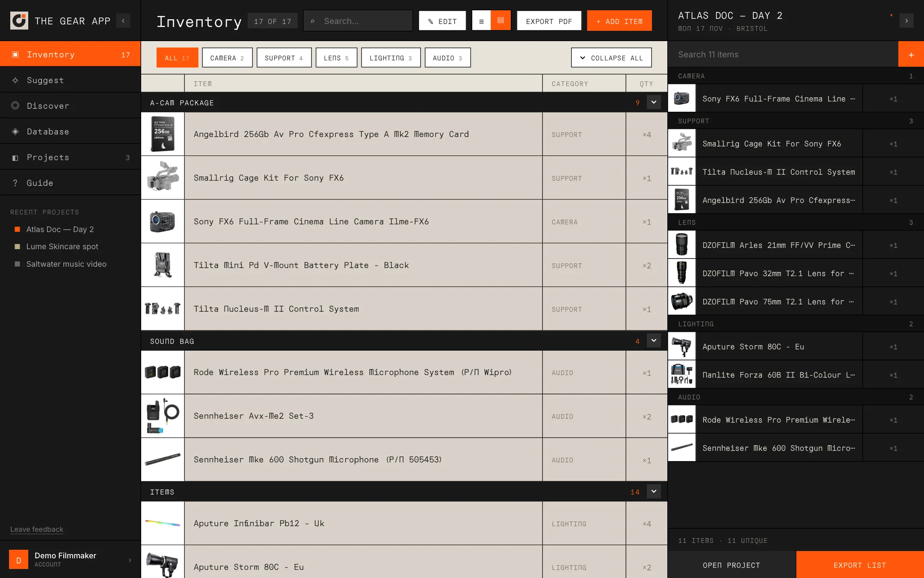The image size is (924, 578).
Task: Click Sennheiser Avx-Me2 Set-3 thumbnail
Action: 163,416
